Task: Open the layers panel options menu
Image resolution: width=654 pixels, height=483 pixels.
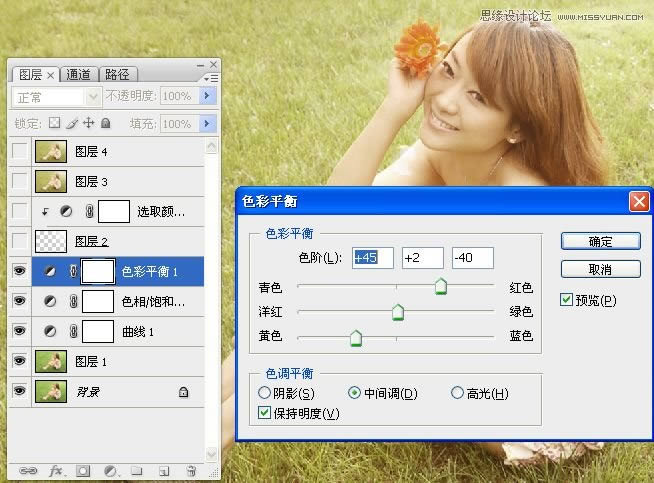Action: point(210,77)
